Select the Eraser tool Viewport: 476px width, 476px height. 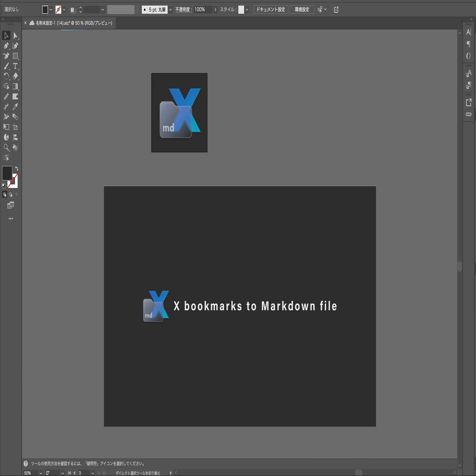coord(15,76)
